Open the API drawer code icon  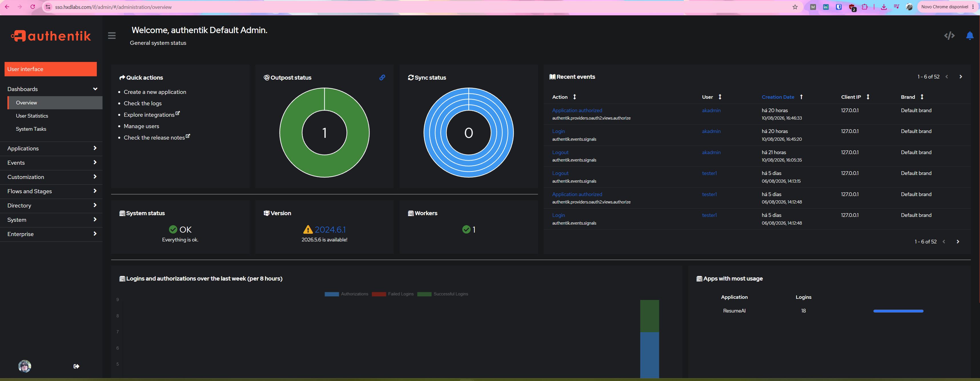pos(949,36)
